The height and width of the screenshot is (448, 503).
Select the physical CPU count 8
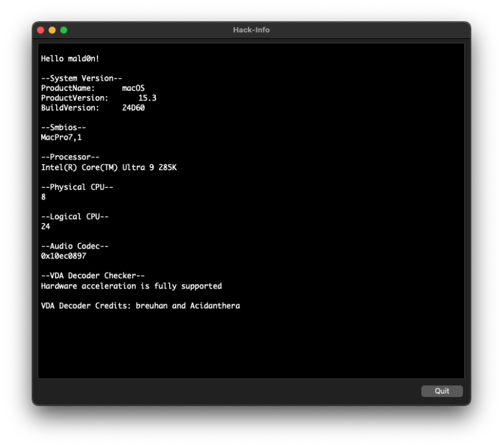click(43, 197)
